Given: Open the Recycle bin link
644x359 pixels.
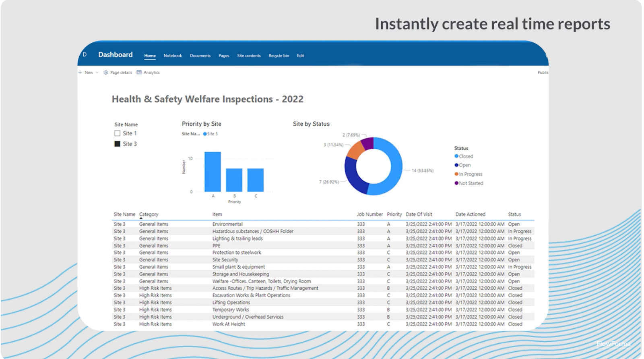Looking at the screenshot, I should (279, 56).
